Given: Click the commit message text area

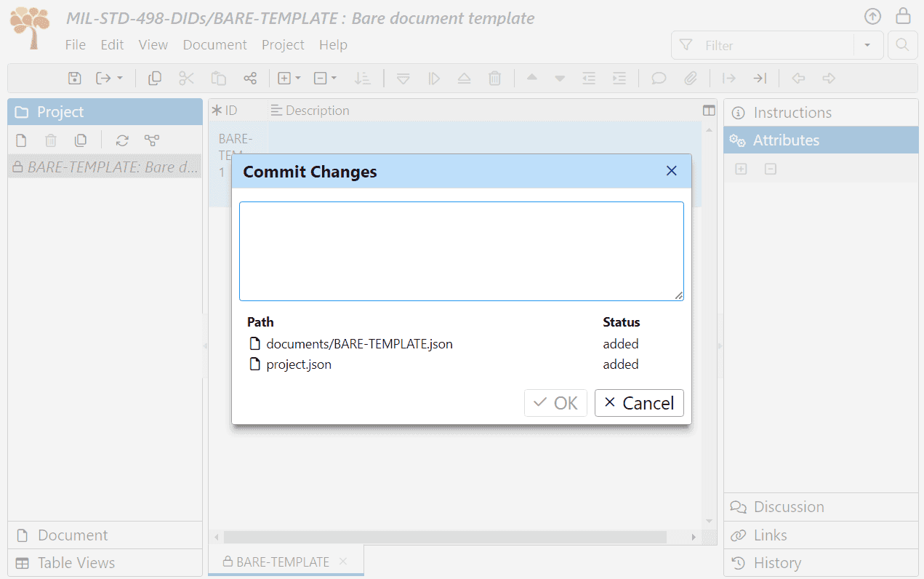Looking at the screenshot, I should 462,251.
